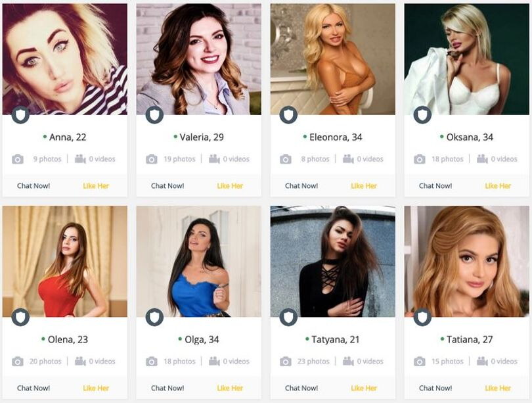
Task: Click Chat Now for Eleonora
Action: pyautogui.click(x=301, y=185)
